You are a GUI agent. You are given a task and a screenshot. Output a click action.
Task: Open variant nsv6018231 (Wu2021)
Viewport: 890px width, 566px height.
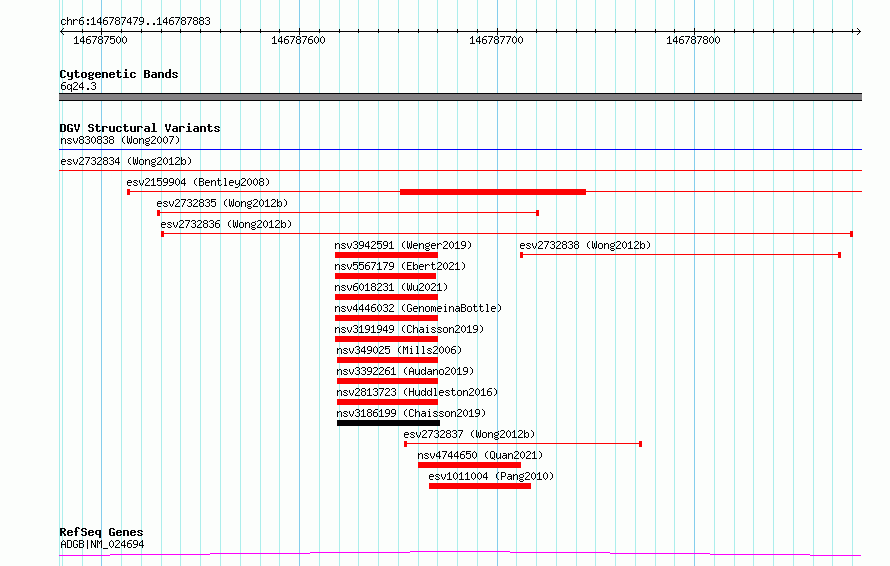click(391, 287)
